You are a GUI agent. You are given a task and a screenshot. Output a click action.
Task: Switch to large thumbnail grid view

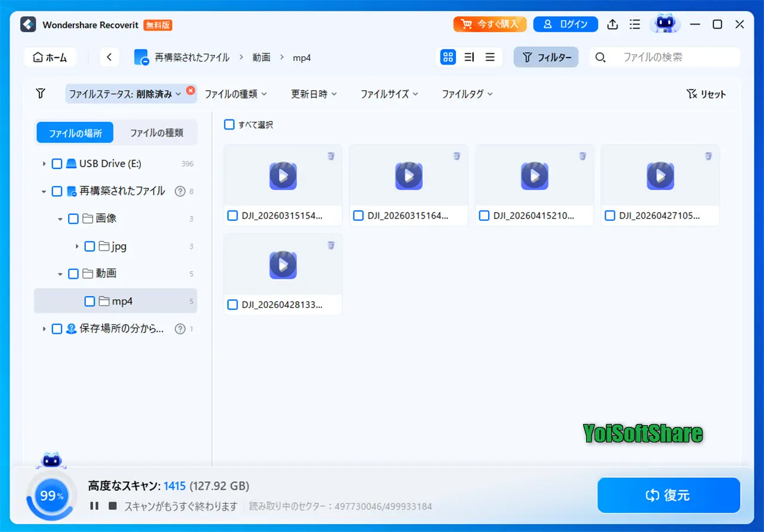point(448,57)
